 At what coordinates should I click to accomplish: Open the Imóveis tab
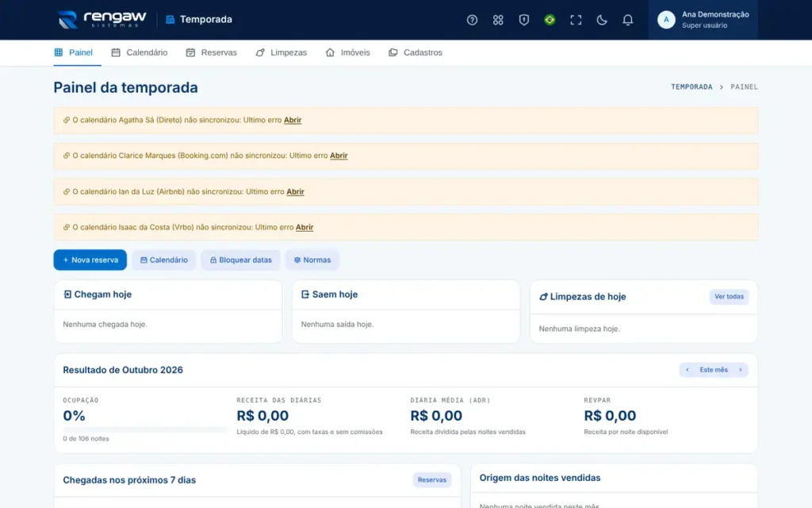pos(347,52)
